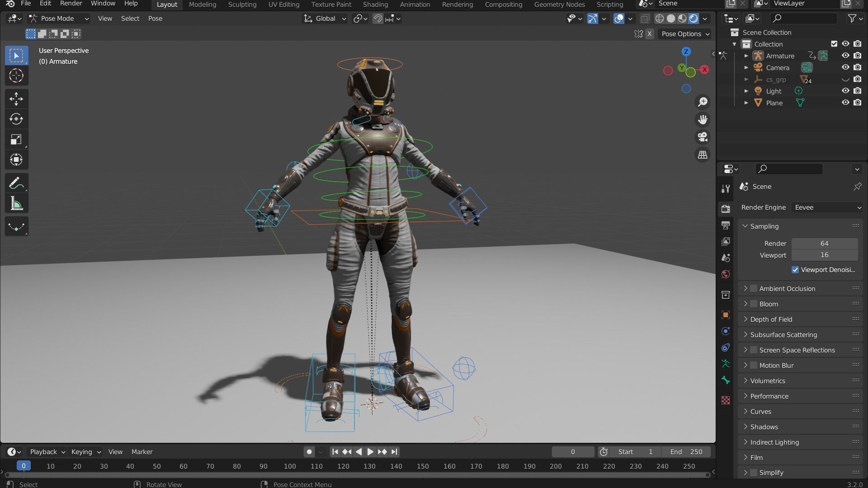
Task: Open the View Layer properties tab
Action: pos(726,242)
